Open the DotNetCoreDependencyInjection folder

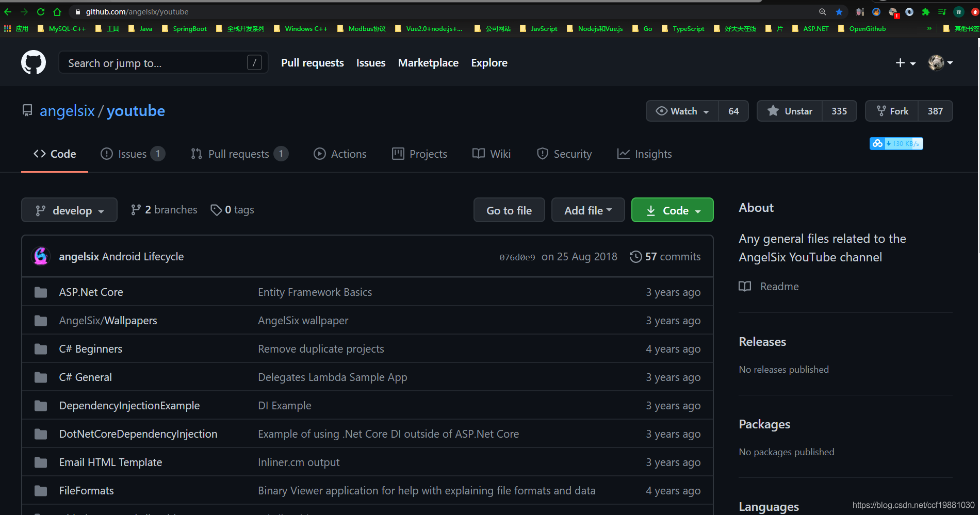coord(138,434)
